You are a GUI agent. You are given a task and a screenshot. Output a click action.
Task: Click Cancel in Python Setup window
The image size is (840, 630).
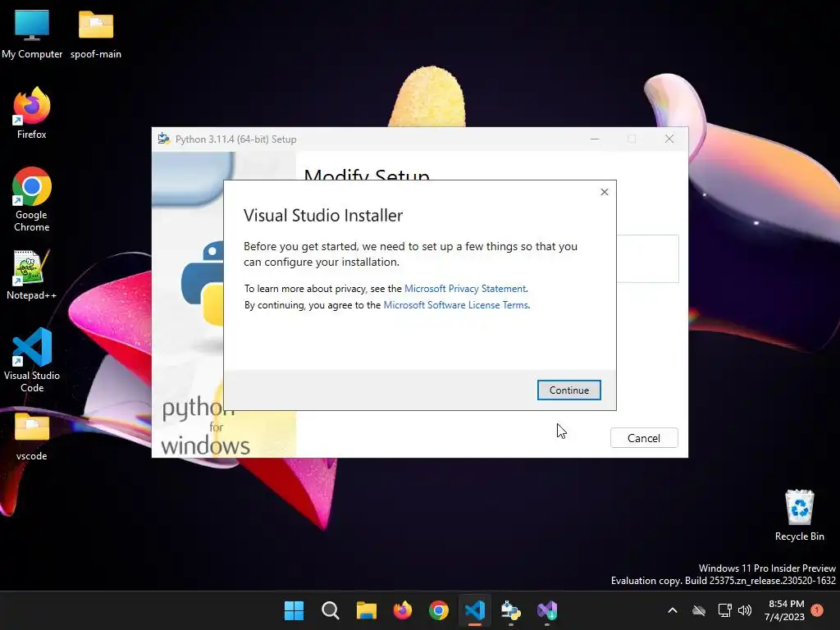(644, 438)
